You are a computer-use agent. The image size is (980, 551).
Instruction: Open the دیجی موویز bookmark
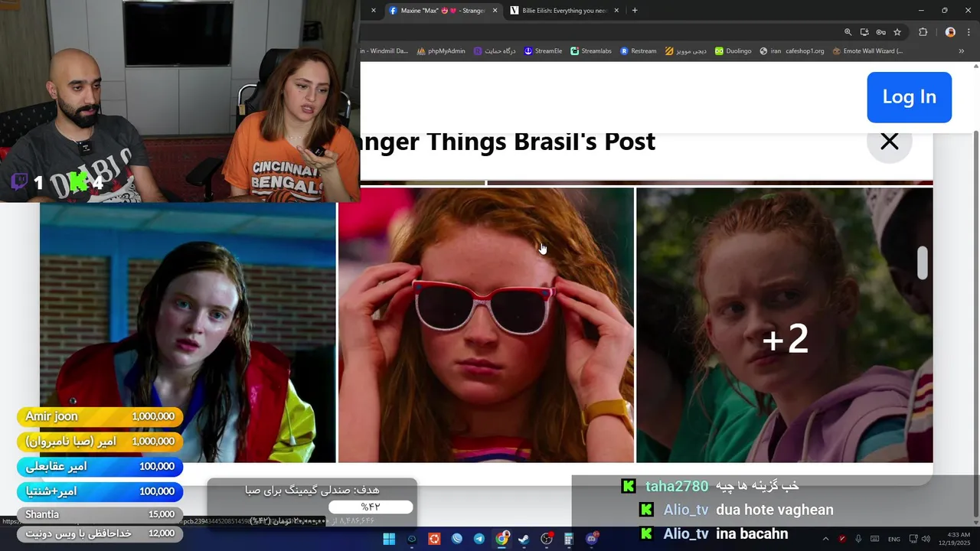686,51
